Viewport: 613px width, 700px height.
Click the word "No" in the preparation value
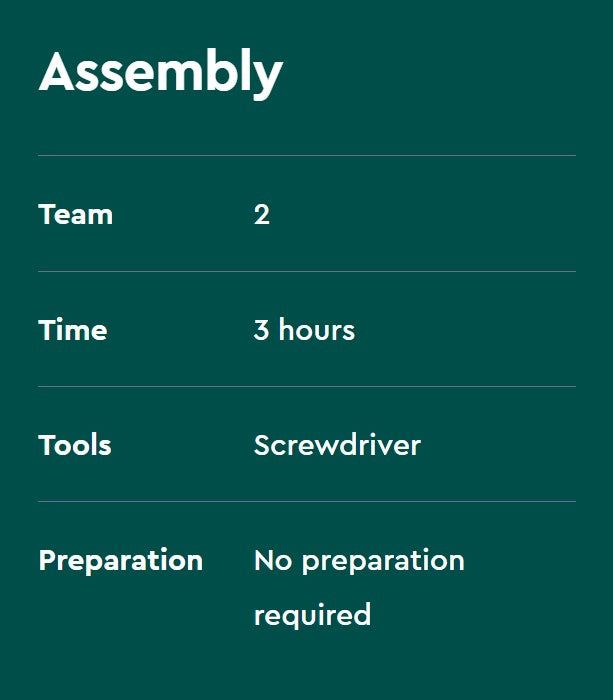pos(272,560)
